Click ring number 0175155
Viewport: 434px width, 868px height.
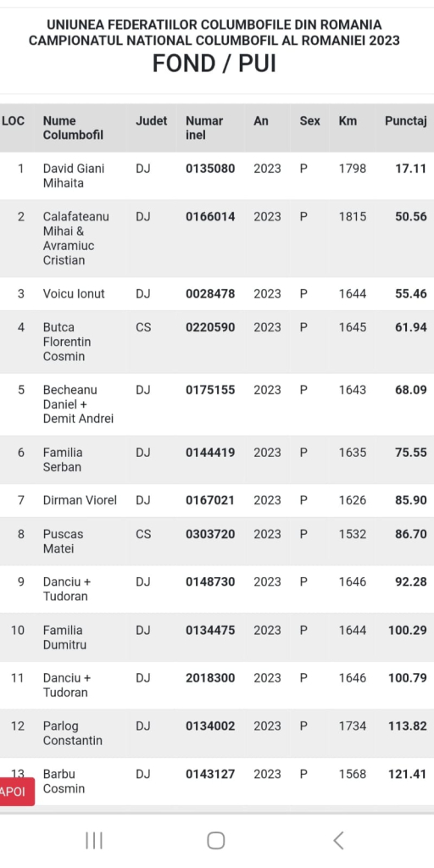click(210, 390)
